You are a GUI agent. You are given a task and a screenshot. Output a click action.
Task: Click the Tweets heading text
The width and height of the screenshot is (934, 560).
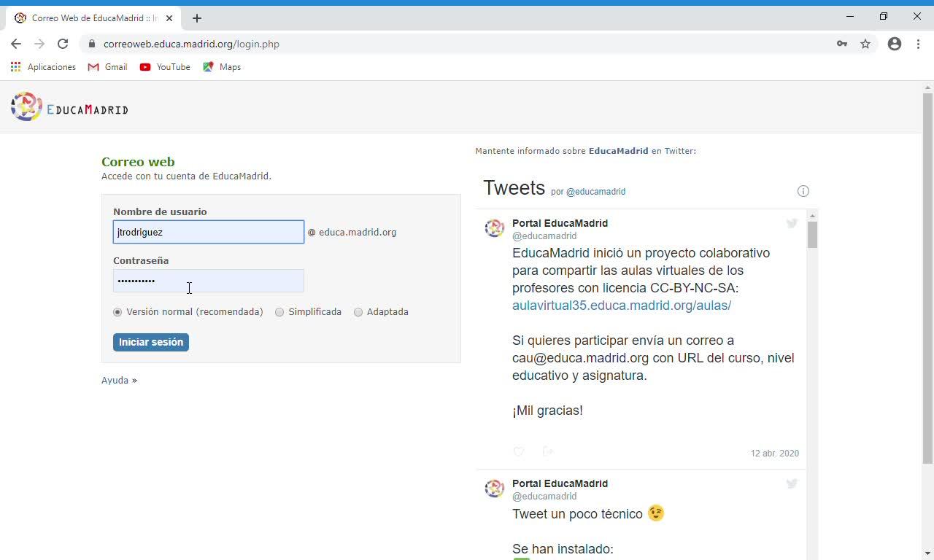(514, 188)
